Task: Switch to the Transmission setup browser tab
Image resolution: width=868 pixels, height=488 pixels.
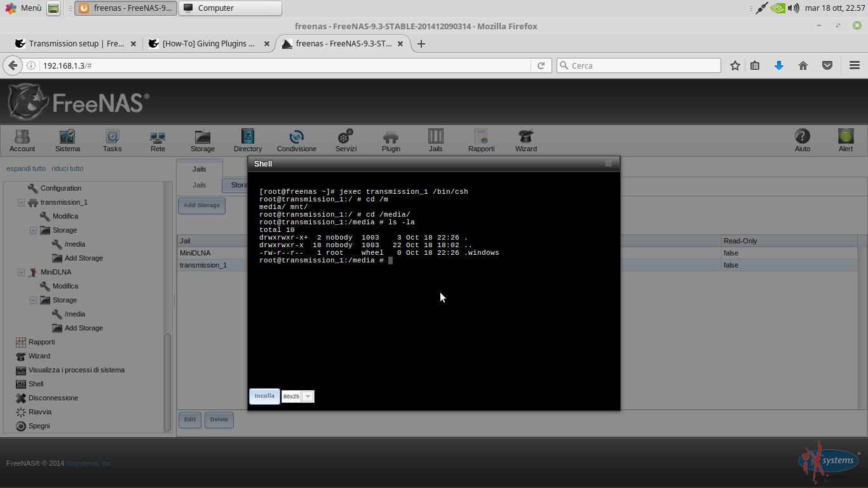Action: (76, 44)
